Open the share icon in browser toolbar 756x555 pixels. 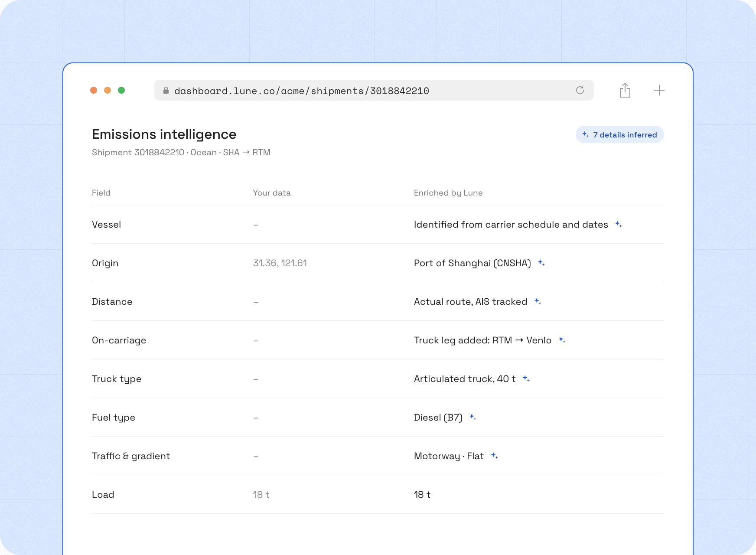(x=625, y=90)
